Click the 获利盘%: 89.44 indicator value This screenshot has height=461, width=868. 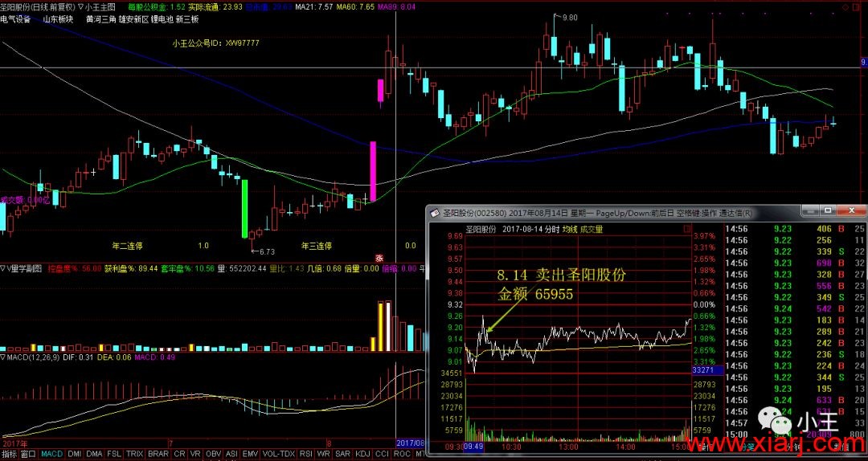(x=131, y=268)
